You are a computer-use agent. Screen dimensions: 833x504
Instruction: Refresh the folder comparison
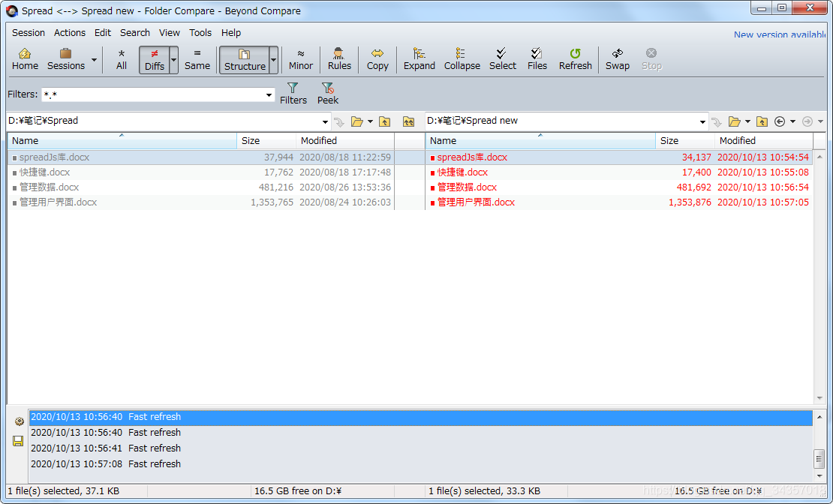click(575, 59)
